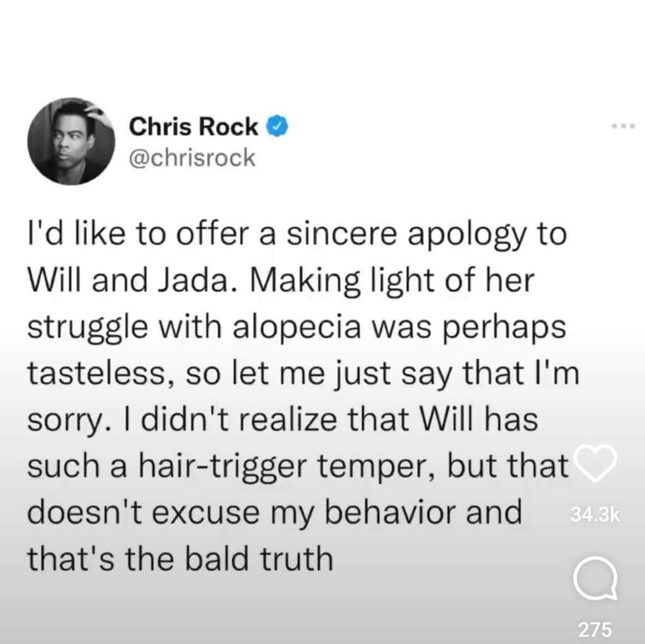The image size is (645, 644).
Task: Open the @chrisrock handle link
Action: point(192,158)
